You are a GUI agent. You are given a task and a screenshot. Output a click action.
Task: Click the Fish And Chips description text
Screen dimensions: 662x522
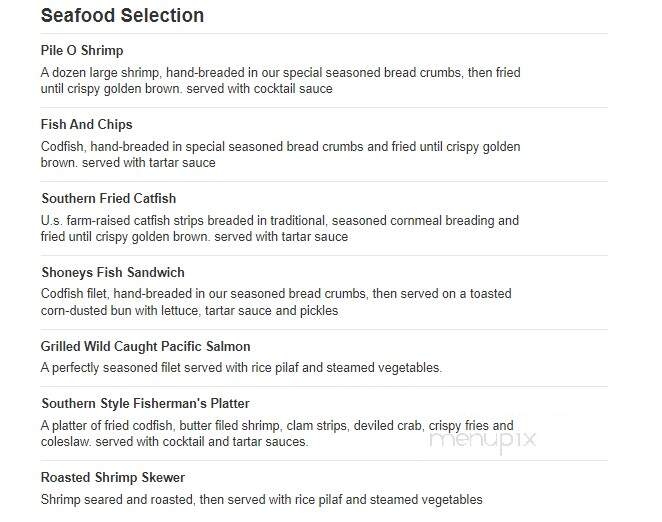pyautogui.click(x=280, y=154)
